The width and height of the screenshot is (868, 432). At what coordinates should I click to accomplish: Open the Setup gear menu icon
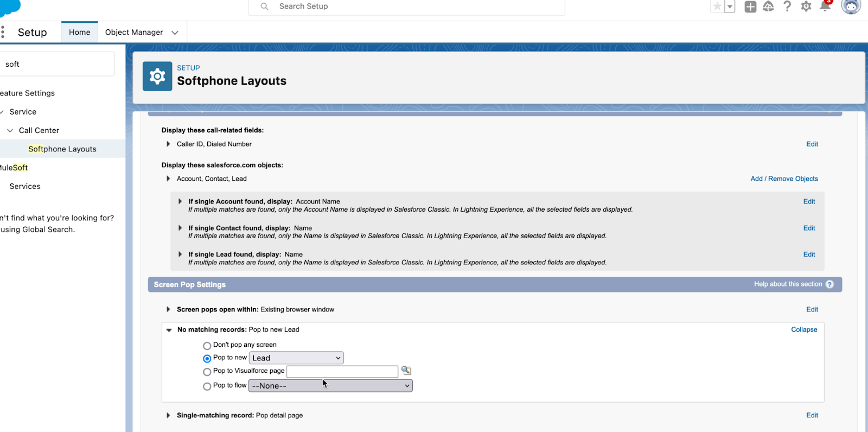coord(806,7)
